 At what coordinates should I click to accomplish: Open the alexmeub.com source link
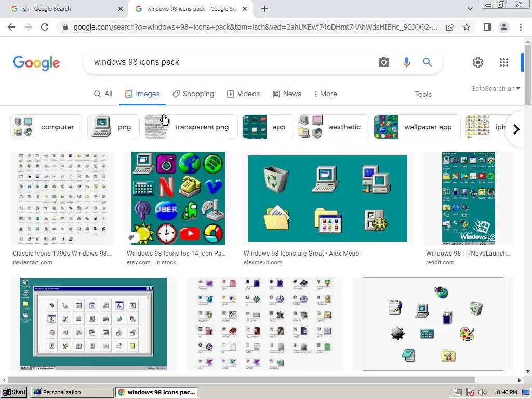click(263, 262)
